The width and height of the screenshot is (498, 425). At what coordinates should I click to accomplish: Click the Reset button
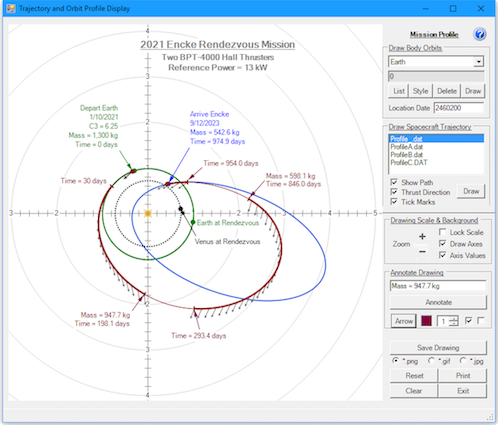414,376
